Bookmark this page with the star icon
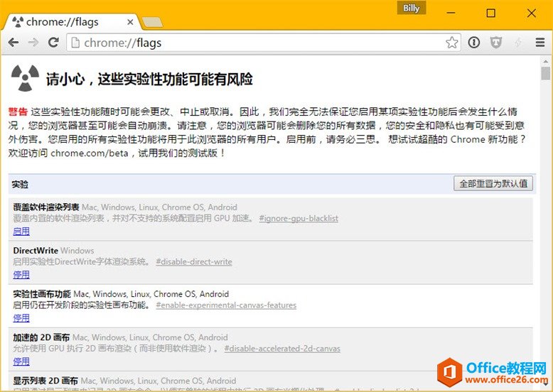The width and height of the screenshot is (553, 392). [x=452, y=43]
